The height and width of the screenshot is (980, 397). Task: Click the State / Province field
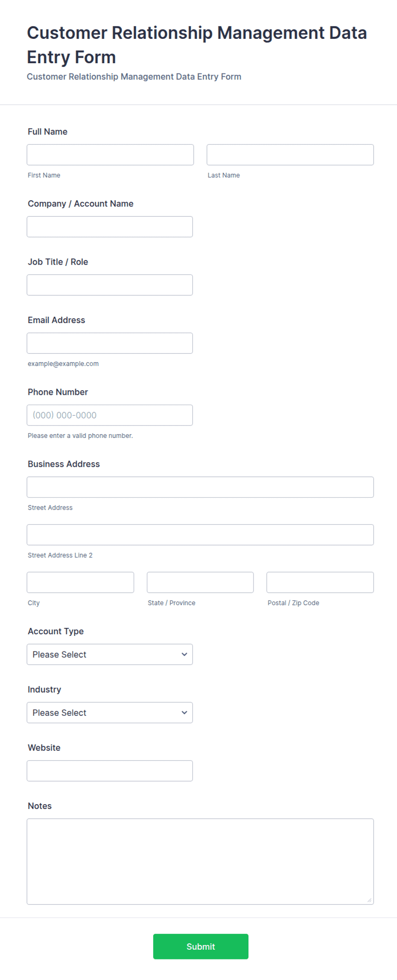tap(200, 582)
